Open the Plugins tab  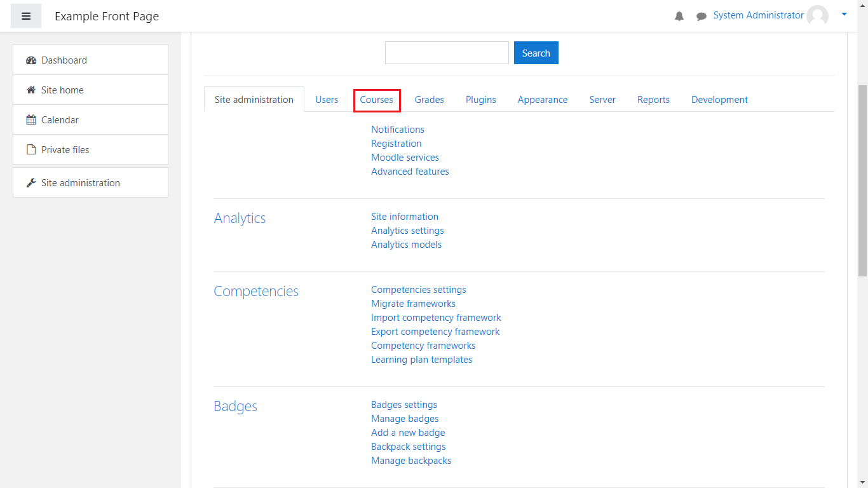tap(480, 100)
